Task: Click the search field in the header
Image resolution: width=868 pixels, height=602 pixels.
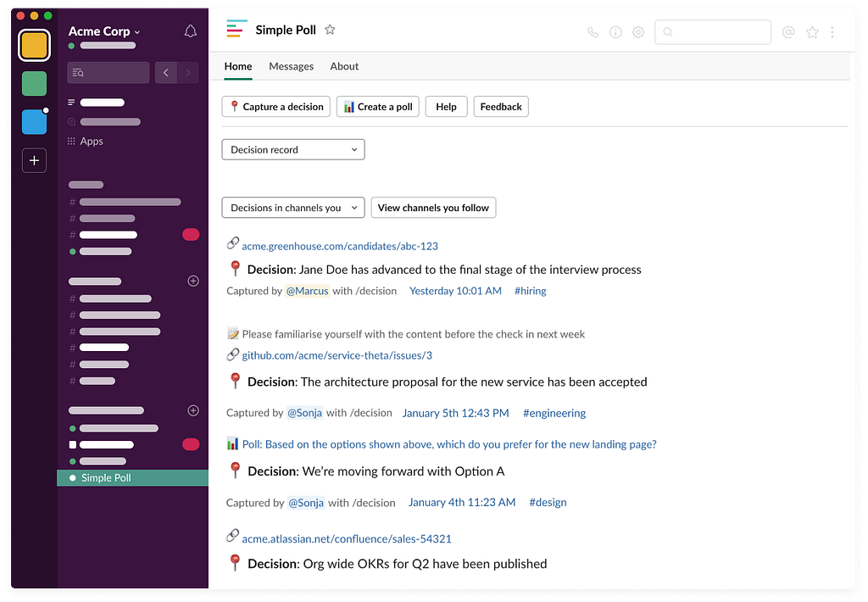Action: point(713,32)
